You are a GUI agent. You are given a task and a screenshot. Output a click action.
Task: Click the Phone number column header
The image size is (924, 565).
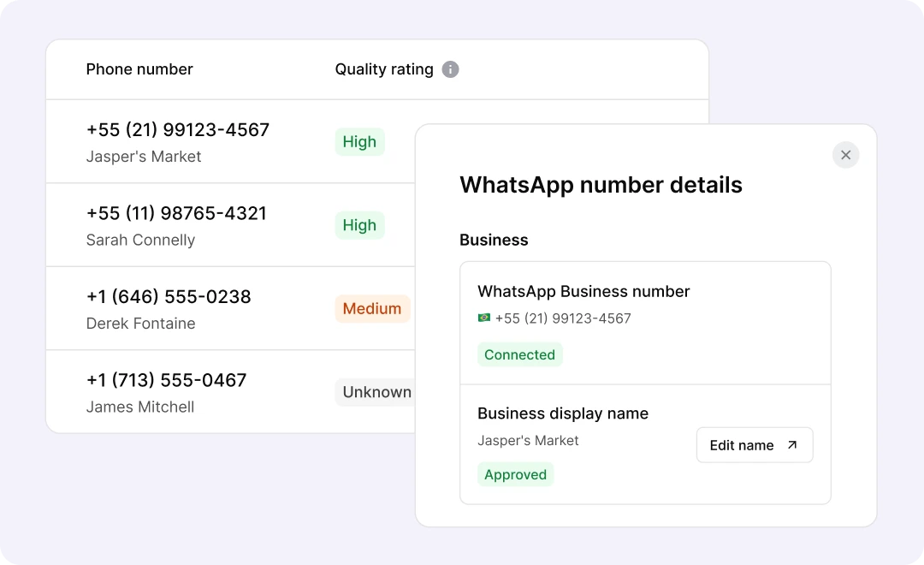(x=139, y=69)
